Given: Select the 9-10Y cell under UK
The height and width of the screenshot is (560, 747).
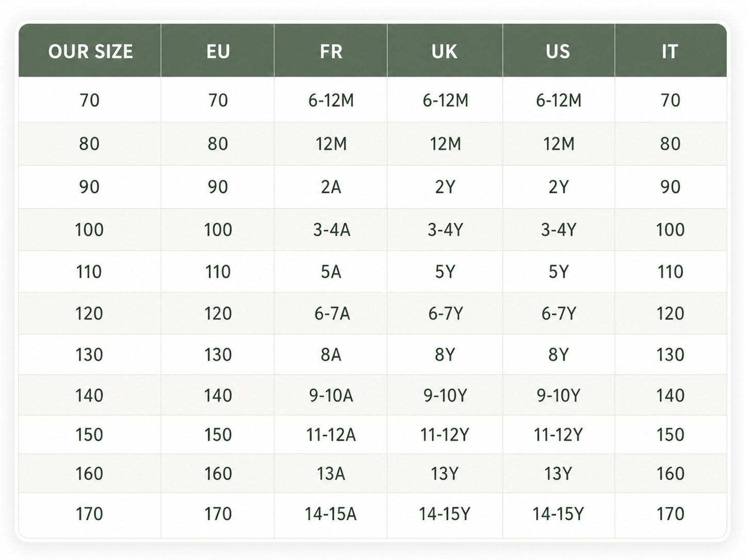Looking at the screenshot, I should pyautogui.click(x=445, y=396).
